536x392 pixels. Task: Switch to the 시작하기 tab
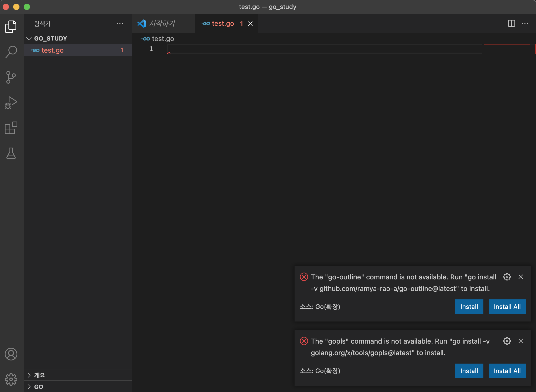point(162,24)
